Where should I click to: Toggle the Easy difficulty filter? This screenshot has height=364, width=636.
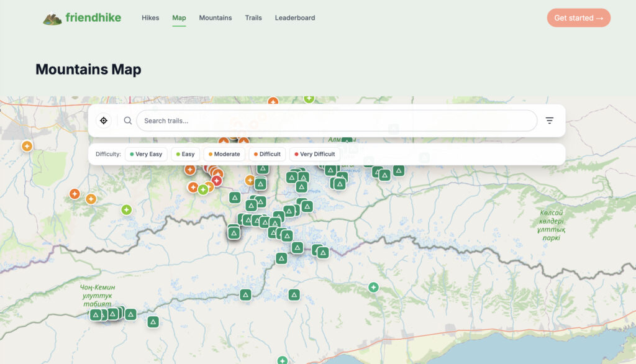pos(185,154)
